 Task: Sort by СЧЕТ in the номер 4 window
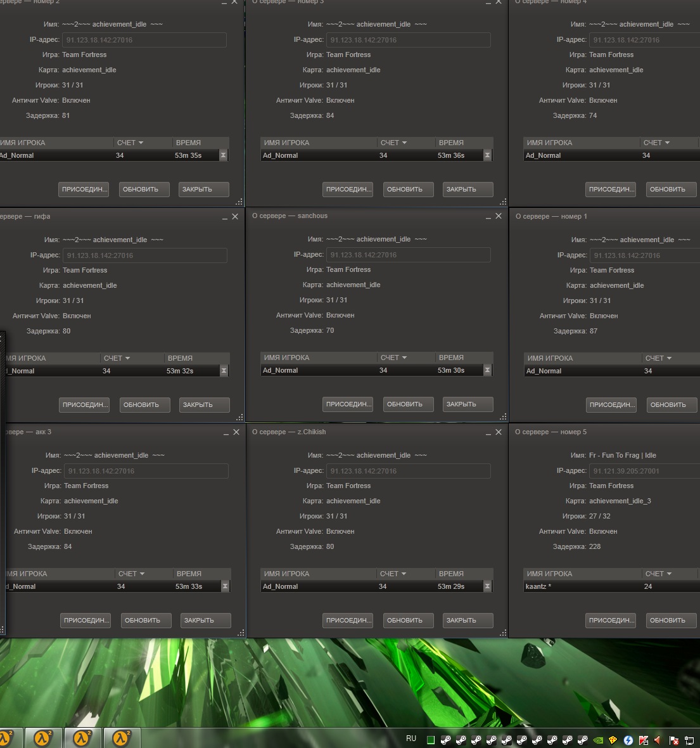point(670,143)
